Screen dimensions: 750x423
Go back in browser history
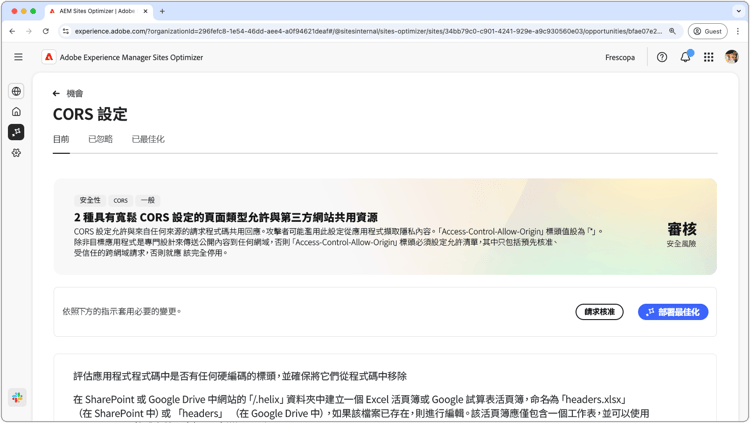click(12, 31)
